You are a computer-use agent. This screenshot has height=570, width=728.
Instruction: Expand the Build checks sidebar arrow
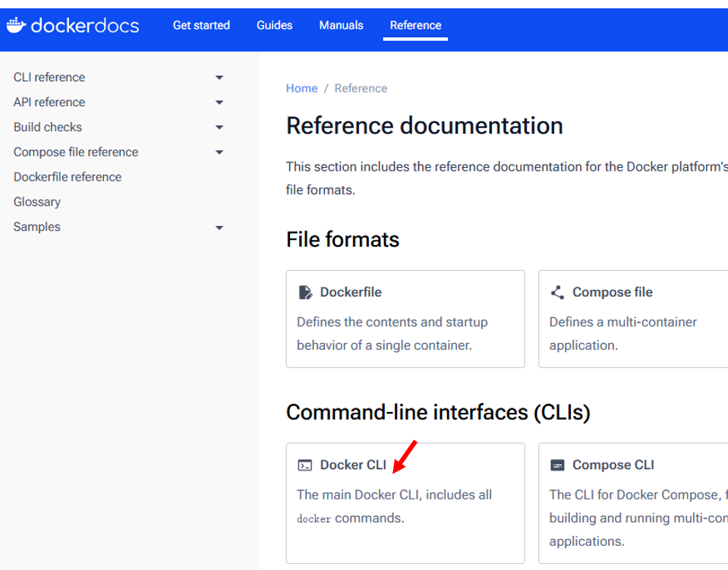point(219,128)
